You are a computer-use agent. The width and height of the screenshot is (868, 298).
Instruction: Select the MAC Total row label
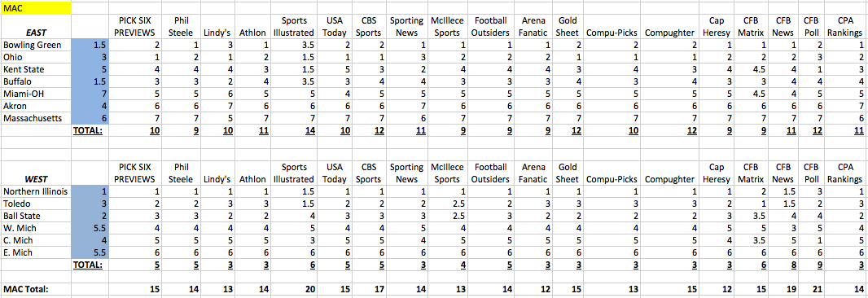[36, 289]
